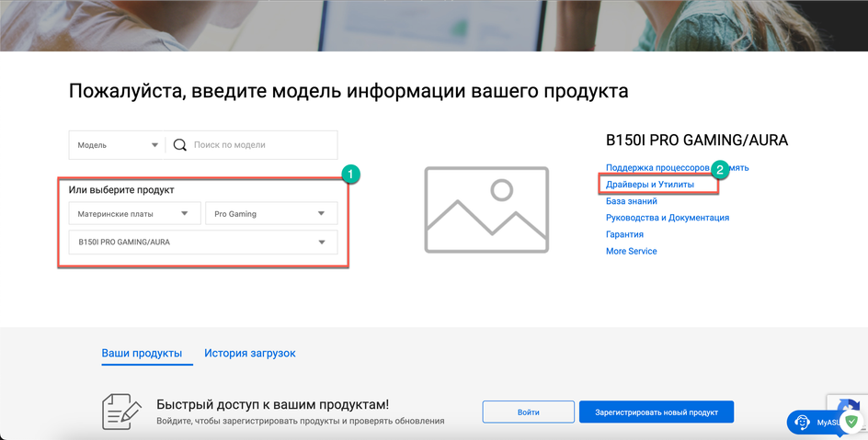Image resolution: width=868 pixels, height=440 pixels.
Task: Expand the Материнские платы product dropdown
Action: [x=134, y=214]
